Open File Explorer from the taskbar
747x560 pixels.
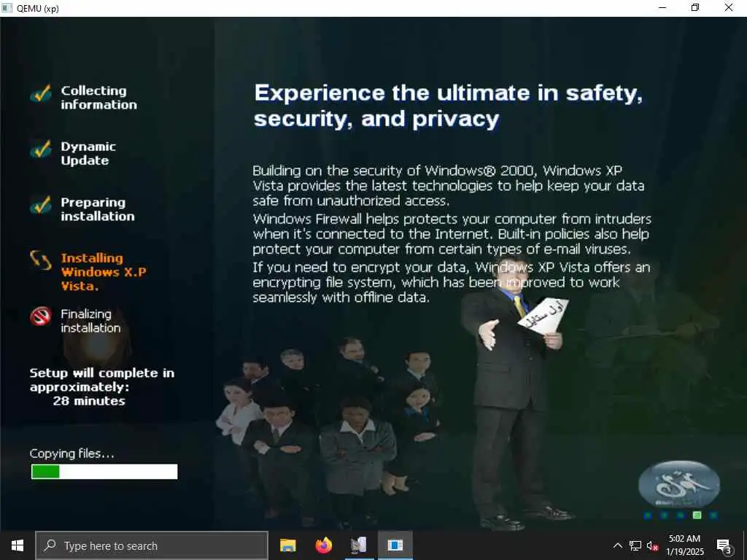(287, 545)
